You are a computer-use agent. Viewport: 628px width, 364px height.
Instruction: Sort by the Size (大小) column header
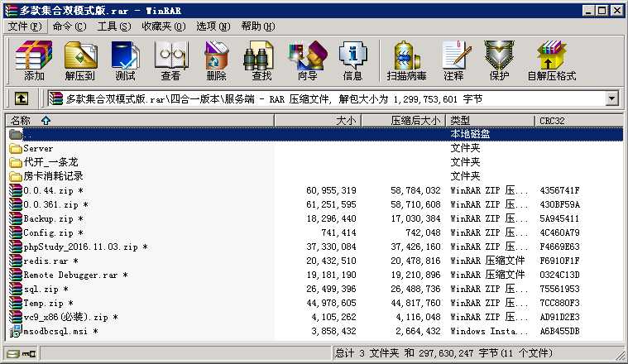319,120
